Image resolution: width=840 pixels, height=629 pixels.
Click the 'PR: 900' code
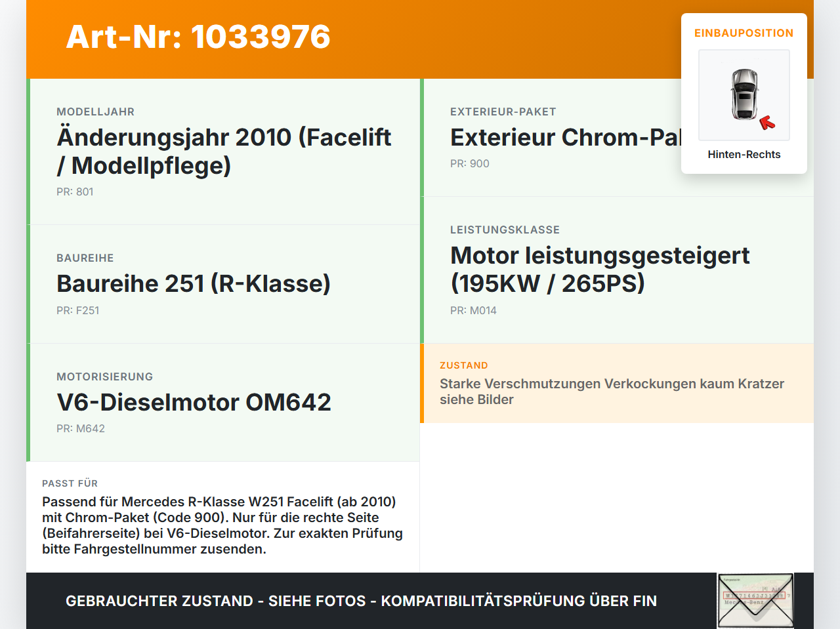click(x=470, y=163)
